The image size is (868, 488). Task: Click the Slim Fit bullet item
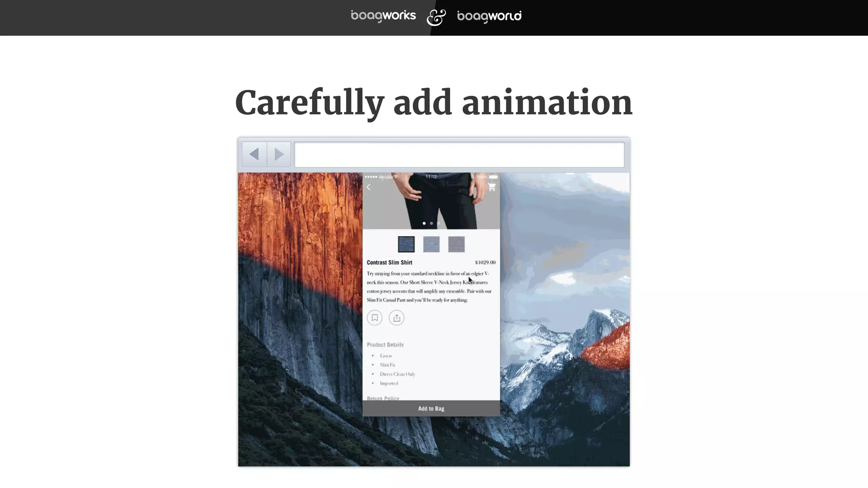(387, 365)
